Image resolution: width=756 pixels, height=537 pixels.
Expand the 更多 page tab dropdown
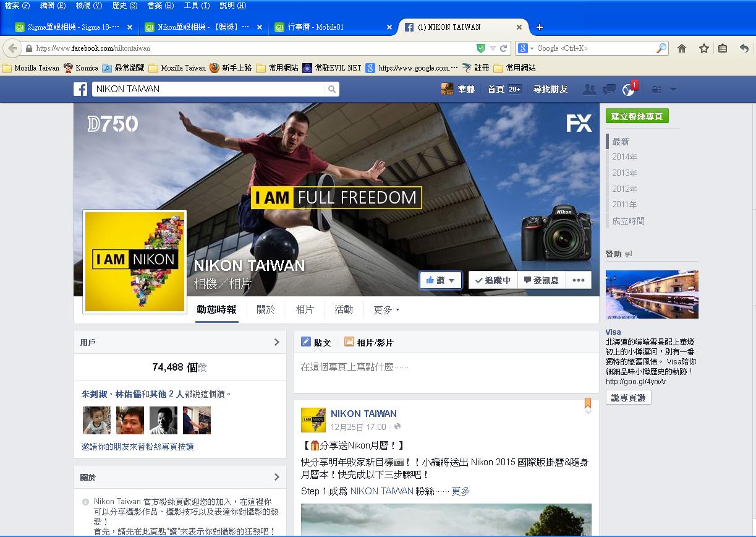click(386, 309)
